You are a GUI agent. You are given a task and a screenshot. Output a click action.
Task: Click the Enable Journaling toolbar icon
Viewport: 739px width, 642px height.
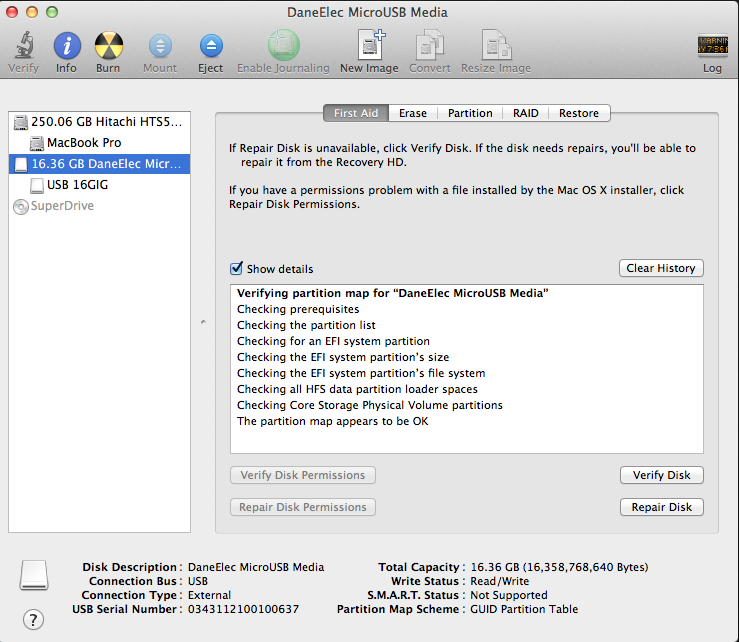pyautogui.click(x=284, y=45)
